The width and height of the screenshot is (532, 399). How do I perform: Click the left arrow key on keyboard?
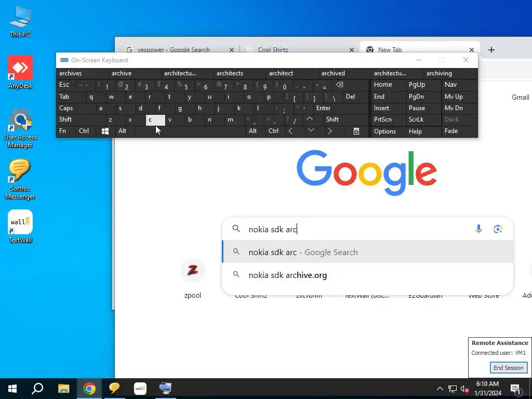coord(290,131)
